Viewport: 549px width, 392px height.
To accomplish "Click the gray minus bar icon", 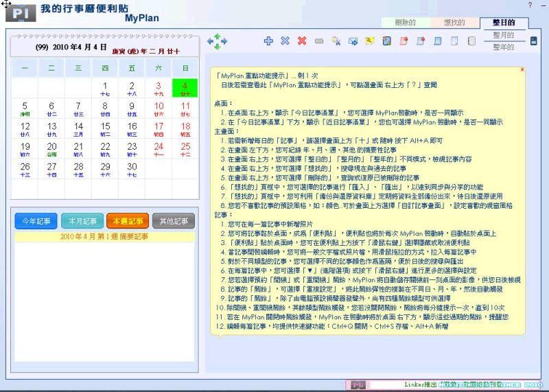I will coord(319,41).
